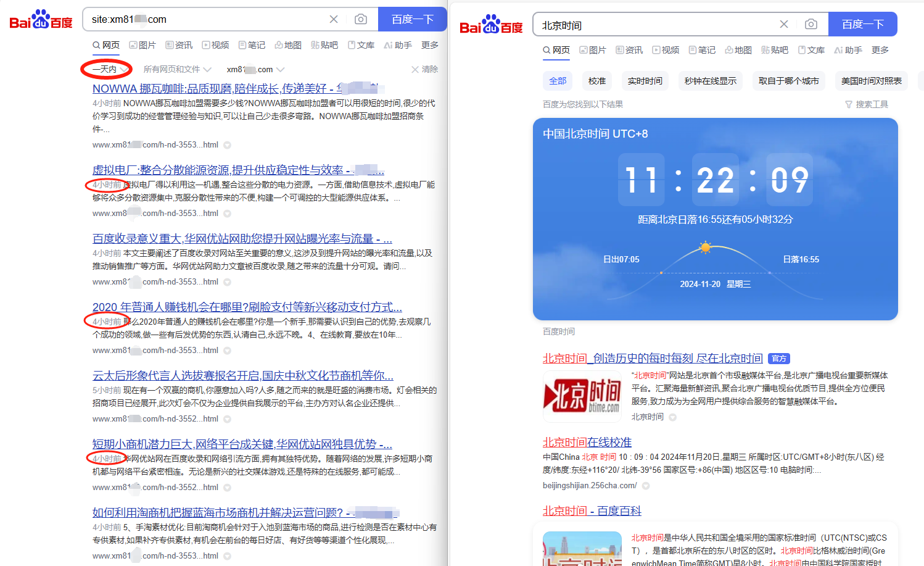Open the 虚拟电厂:整合分散能源资源 result

[x=238, y=170]
